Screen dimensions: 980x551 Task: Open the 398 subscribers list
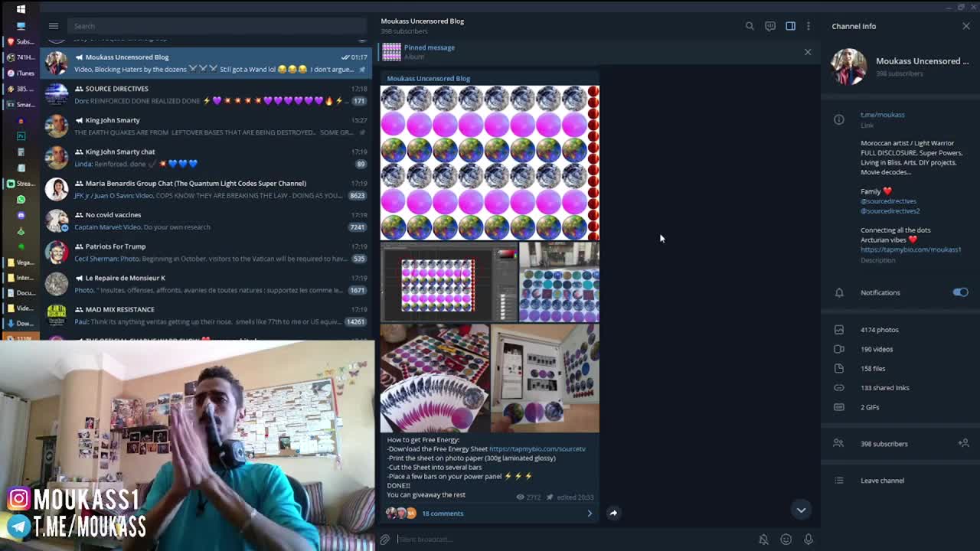coord(884,444)
